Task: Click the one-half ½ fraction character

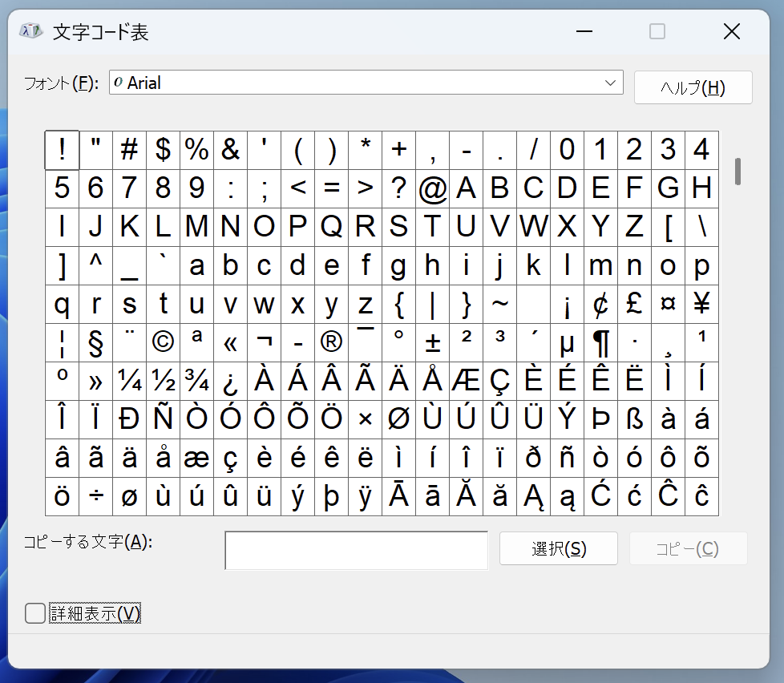Action: click(163, 381)
